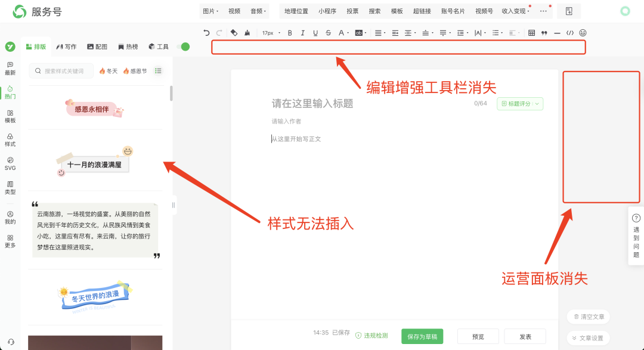The width and height of the screenshot is (644, 350).
Task: Open the 遇到问题 help tab
Action: click(x=636, y=236)
